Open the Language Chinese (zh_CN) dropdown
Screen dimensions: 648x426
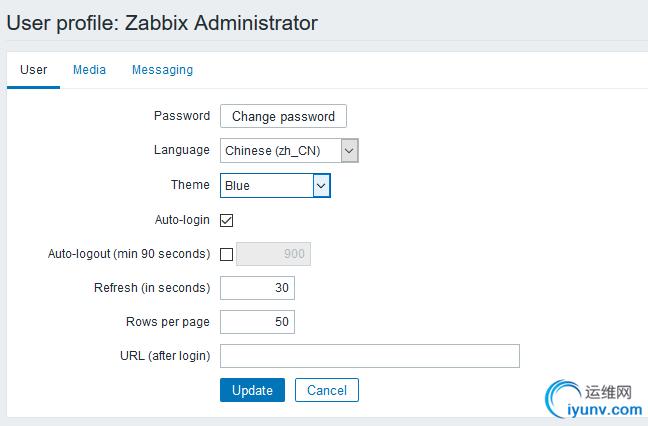[289, 150]
